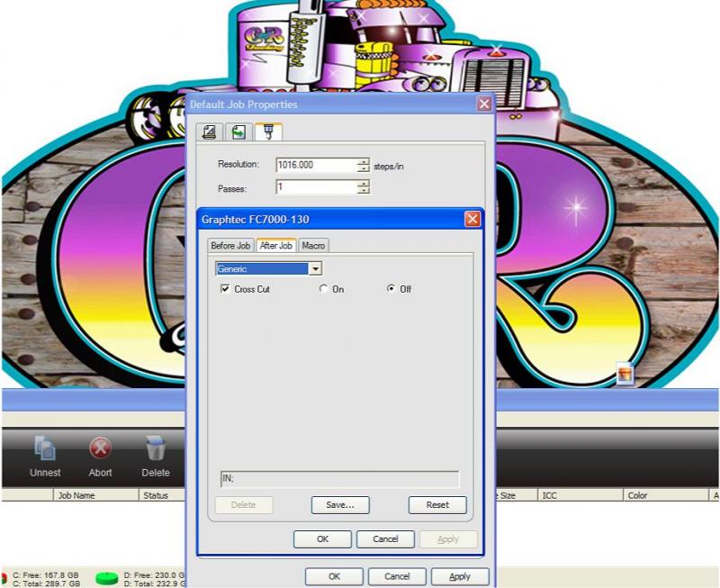Increase Passes with up stepper arrow
720x588 pixels.
click(364, 184)
